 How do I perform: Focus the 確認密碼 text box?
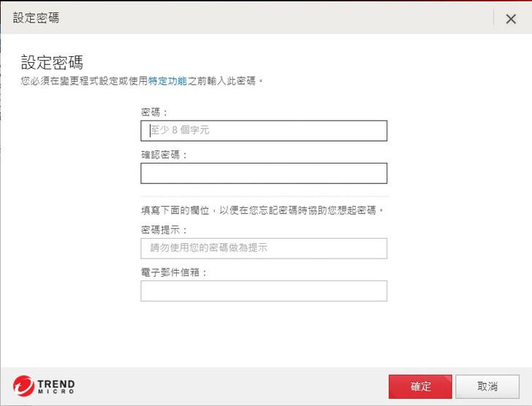pos(263,173)
